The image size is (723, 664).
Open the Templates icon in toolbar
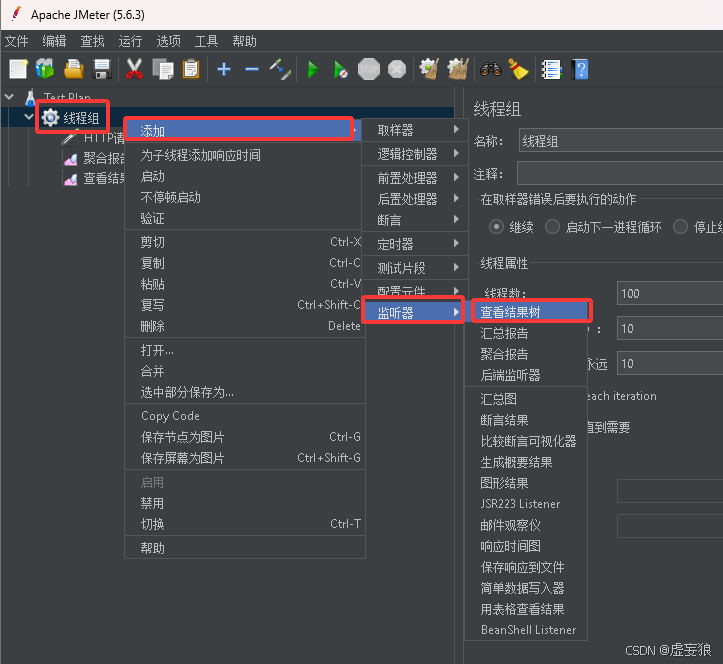(45, 69)
